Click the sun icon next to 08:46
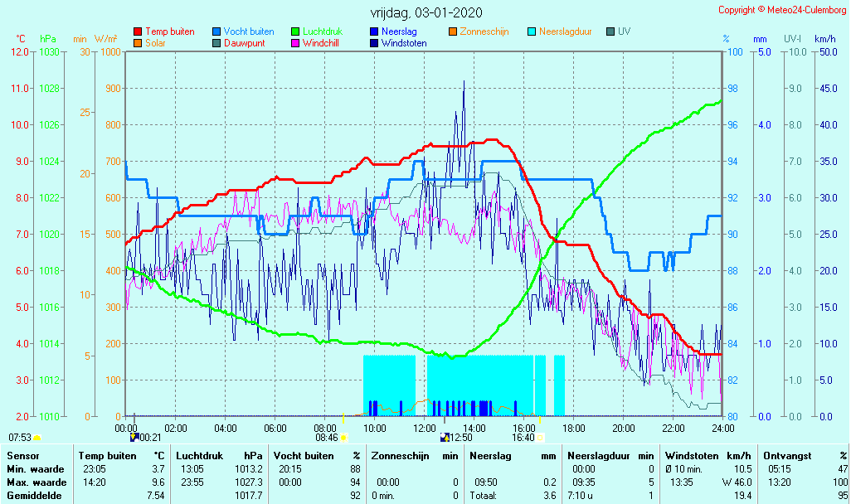 point(343,437)
